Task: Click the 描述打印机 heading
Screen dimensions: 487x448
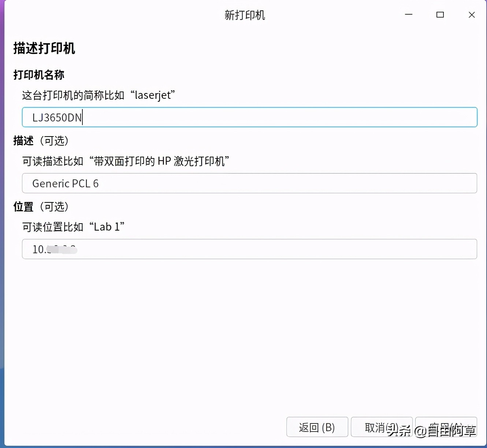Action: tap(44, 48)
